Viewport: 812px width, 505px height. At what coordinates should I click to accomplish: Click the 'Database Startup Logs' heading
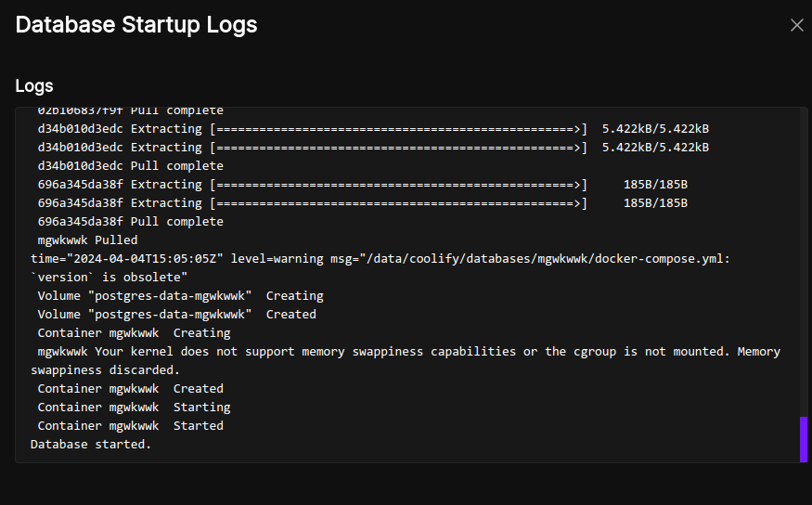click(x=136, y=25)
